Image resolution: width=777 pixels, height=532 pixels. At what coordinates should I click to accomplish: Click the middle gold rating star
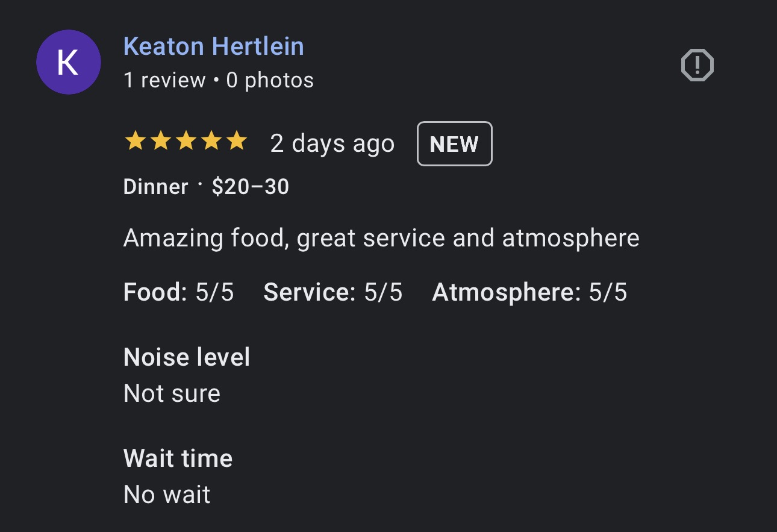(x=186, y=142)
